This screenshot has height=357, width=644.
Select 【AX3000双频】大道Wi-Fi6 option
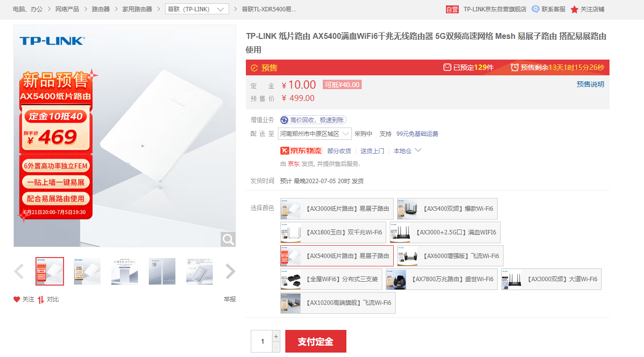tap(551, 279)
